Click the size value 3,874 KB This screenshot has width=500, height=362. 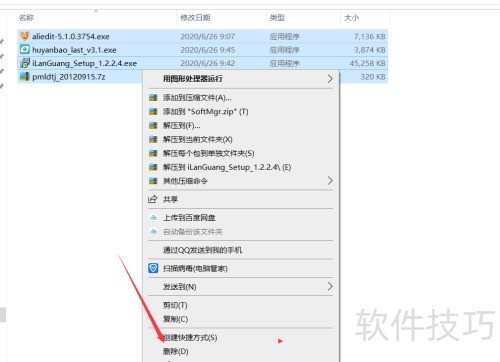pyautogui.click(x=369, y=50)
